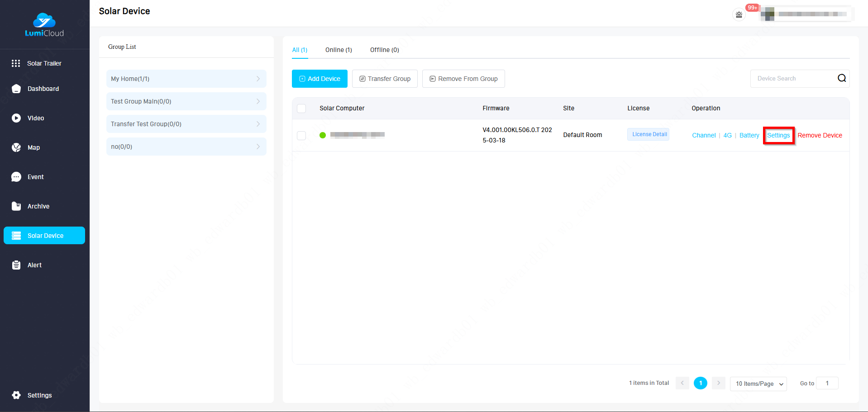Open the Alert clipboard icon

tap(16, 265)
